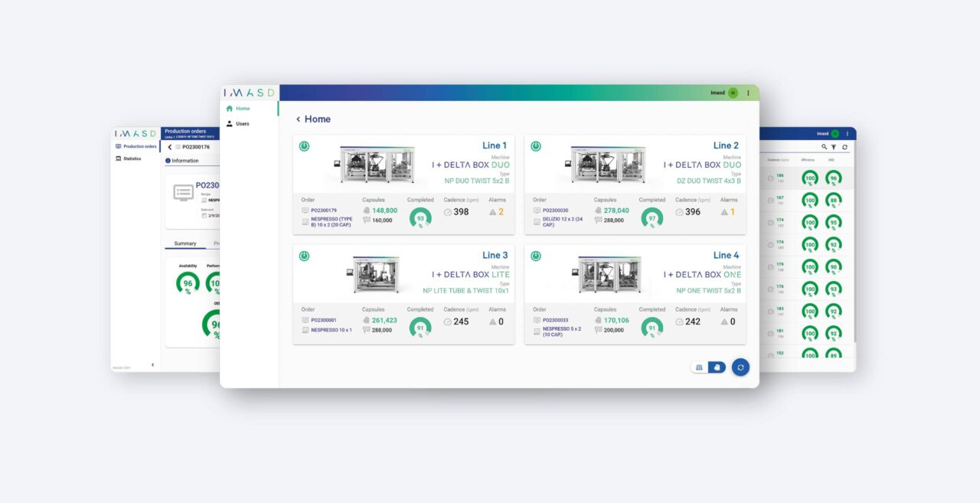
Task: Click the Line 4 power status icon
Action: coord(536,256)
